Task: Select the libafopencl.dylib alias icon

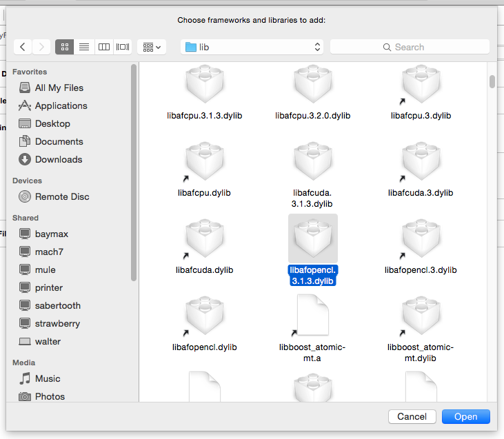Action: pyautogui.click(x=205, y=316)
